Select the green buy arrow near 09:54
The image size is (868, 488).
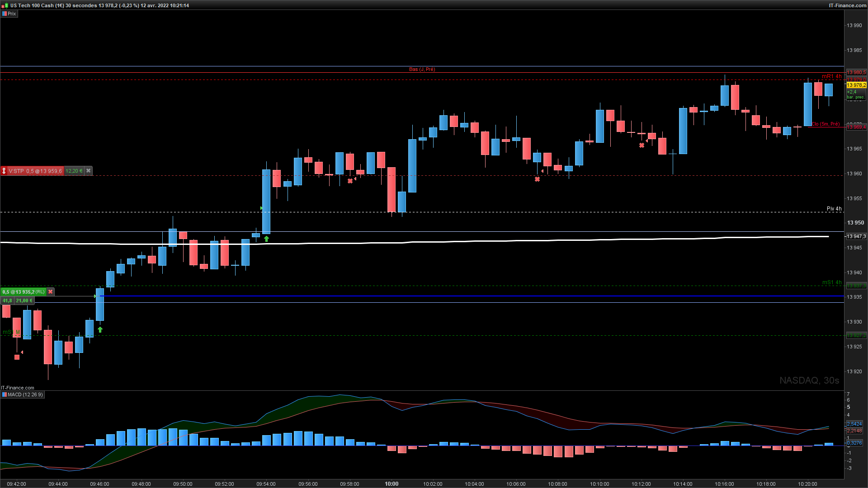tap(267, 239)
